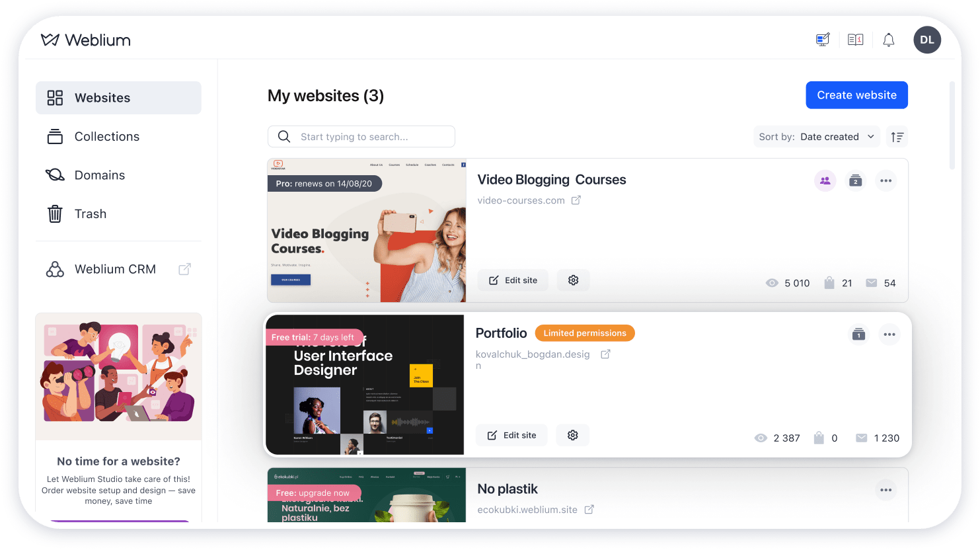
Task: Click Pro: renews on 14/08/20 badge
Action: click(x=324, y=184)
